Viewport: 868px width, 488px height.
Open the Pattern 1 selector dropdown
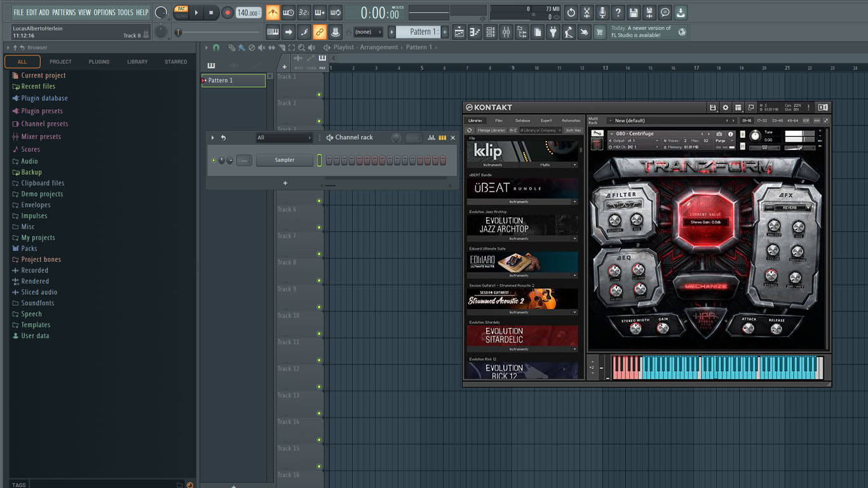[x=418, y=32]
